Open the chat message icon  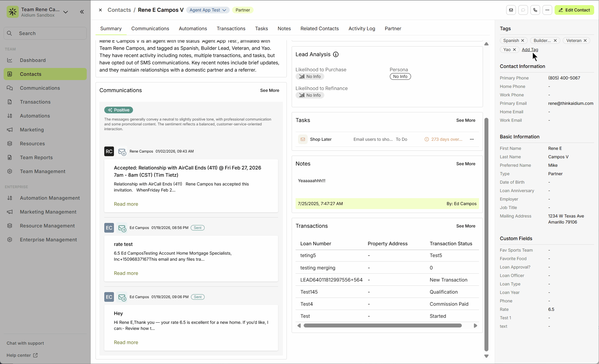point(523,10)
